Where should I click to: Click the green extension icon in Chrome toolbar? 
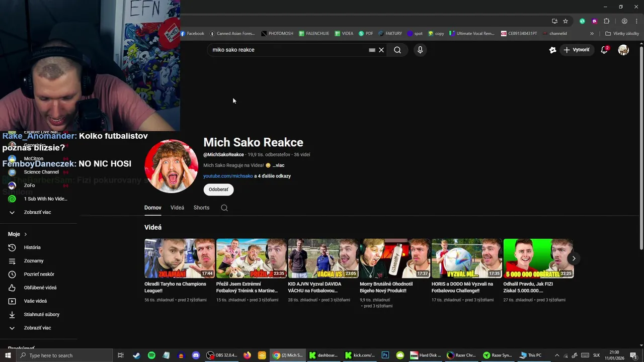[x=582, y=21]
